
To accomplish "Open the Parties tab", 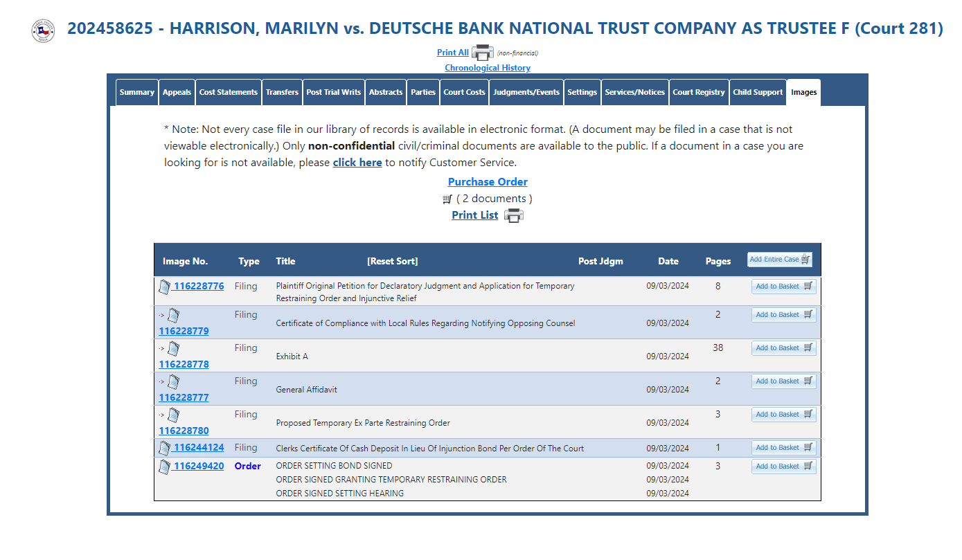I will [x=423, y=93].
